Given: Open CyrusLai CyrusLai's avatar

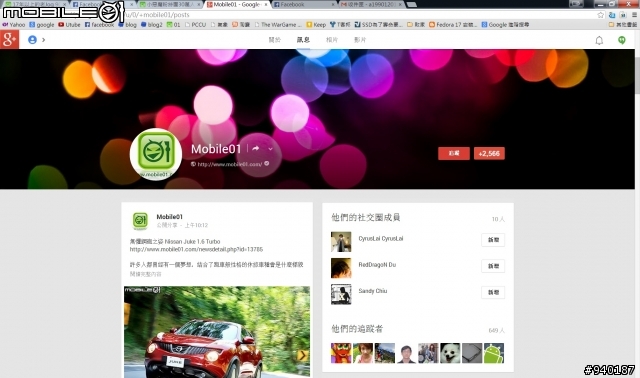Looking at the screenshot, I should (341, 242).
